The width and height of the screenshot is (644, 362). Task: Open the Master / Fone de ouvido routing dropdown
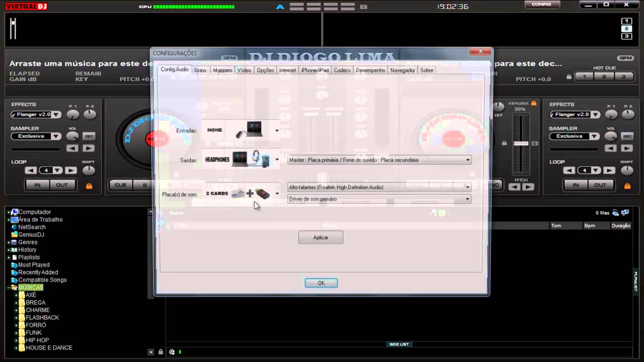click(379, 160)
